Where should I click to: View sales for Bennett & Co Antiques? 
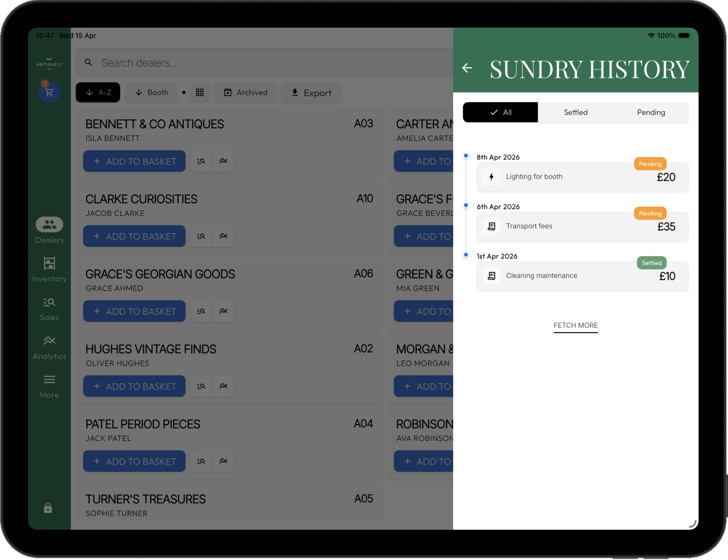(201, 161)
